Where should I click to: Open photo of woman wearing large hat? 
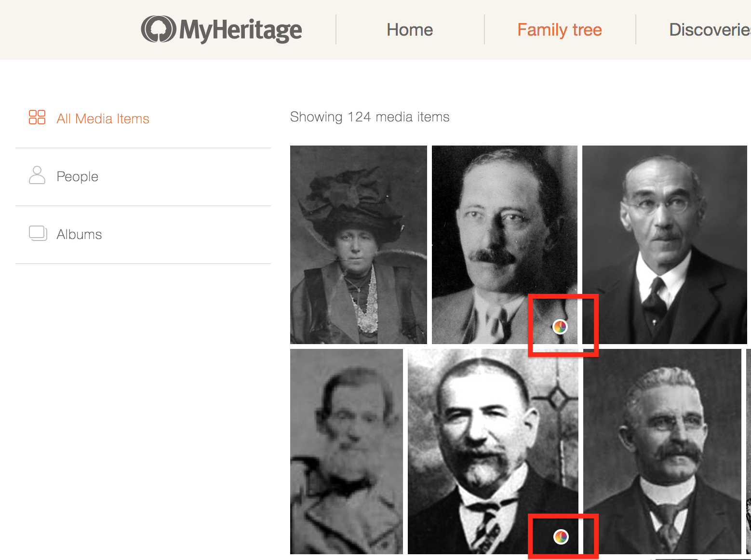(358, 245)
